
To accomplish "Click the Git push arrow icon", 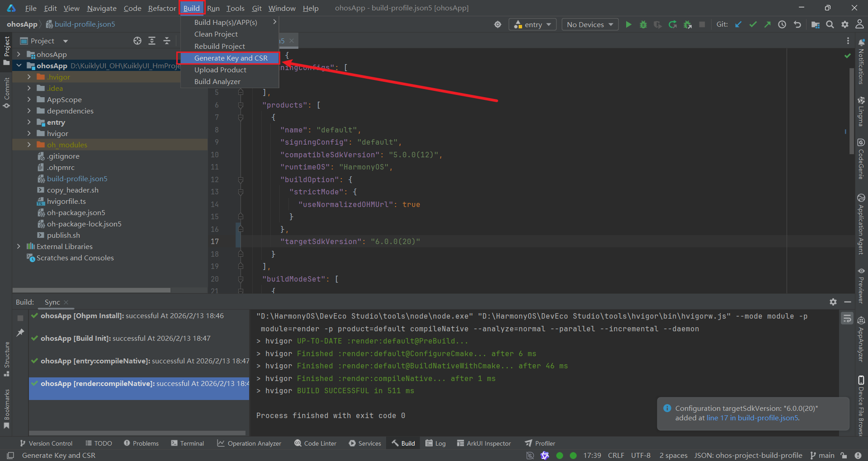I will pyautogui.click(x=767, y=24).
